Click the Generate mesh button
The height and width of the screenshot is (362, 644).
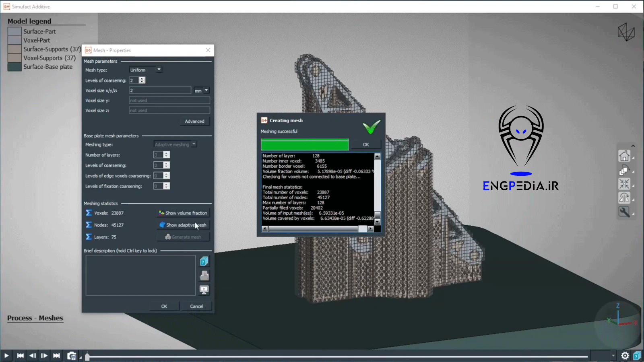click(x=183, y=237)
